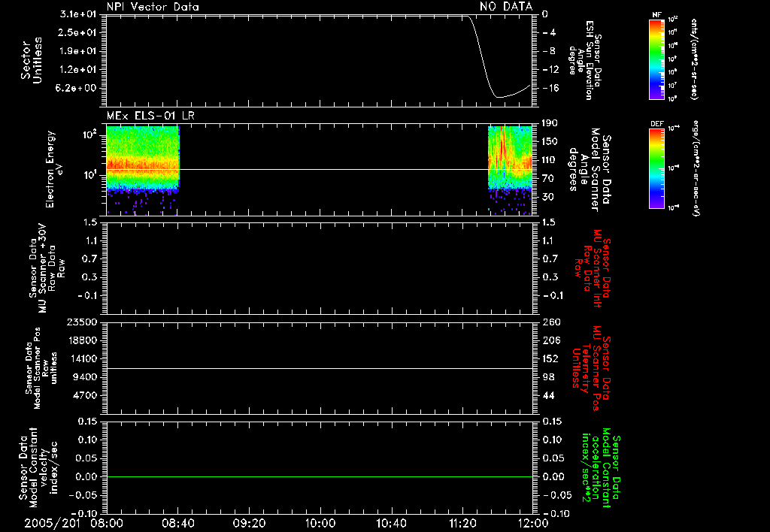Viewport: 770px width, 532px height.
Task: Click the left electron spectrogram block
Action: point(143,171)
